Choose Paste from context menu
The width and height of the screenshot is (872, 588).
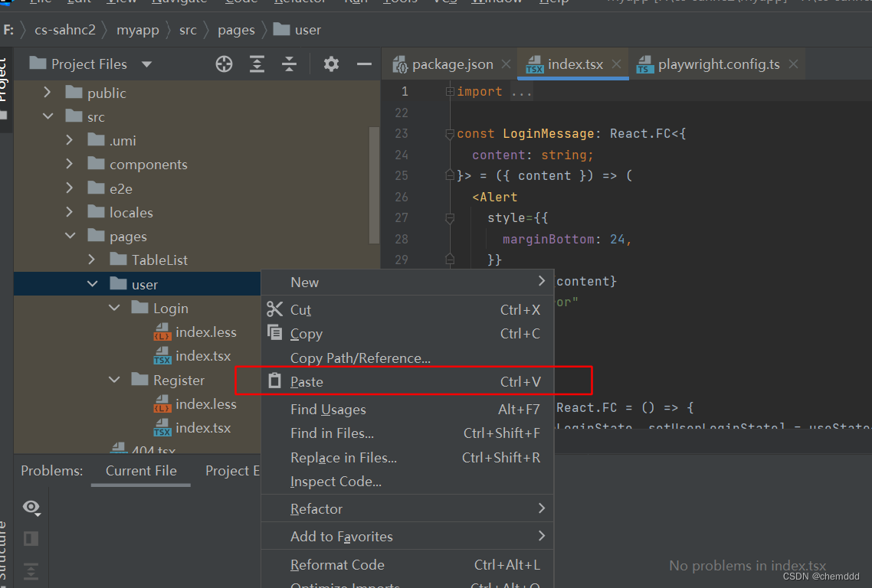(x=408, y=382)
